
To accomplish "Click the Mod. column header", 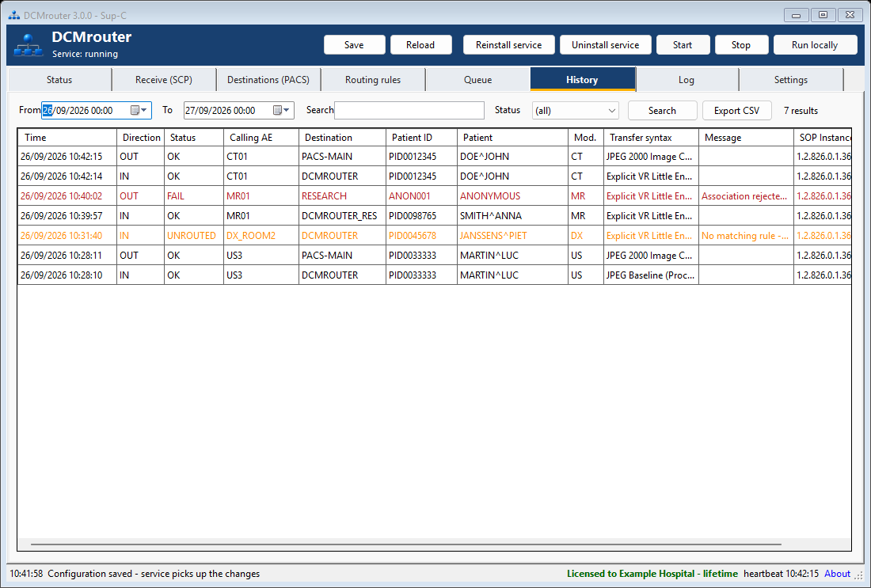I will [x=586, y=138].
